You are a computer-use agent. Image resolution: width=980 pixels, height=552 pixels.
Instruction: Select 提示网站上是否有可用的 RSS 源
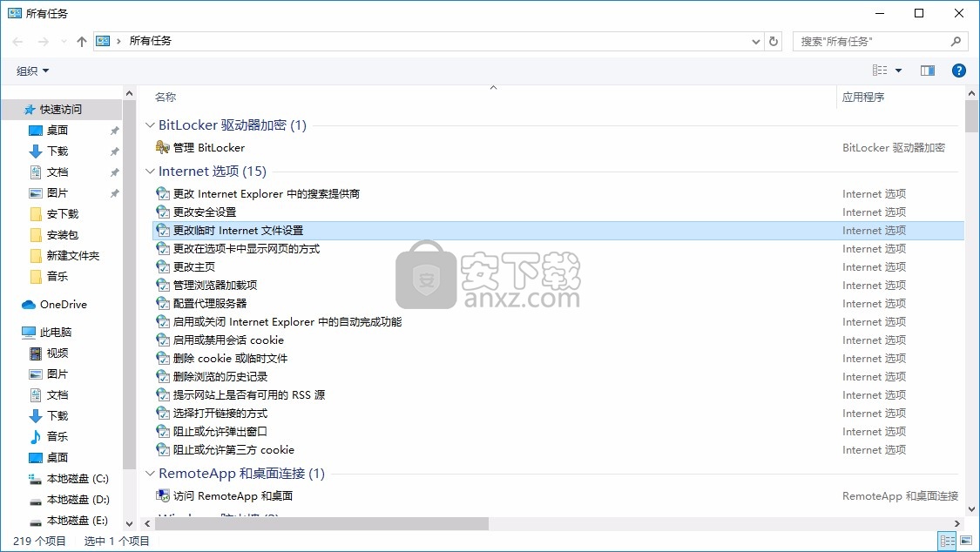point(249,394)
